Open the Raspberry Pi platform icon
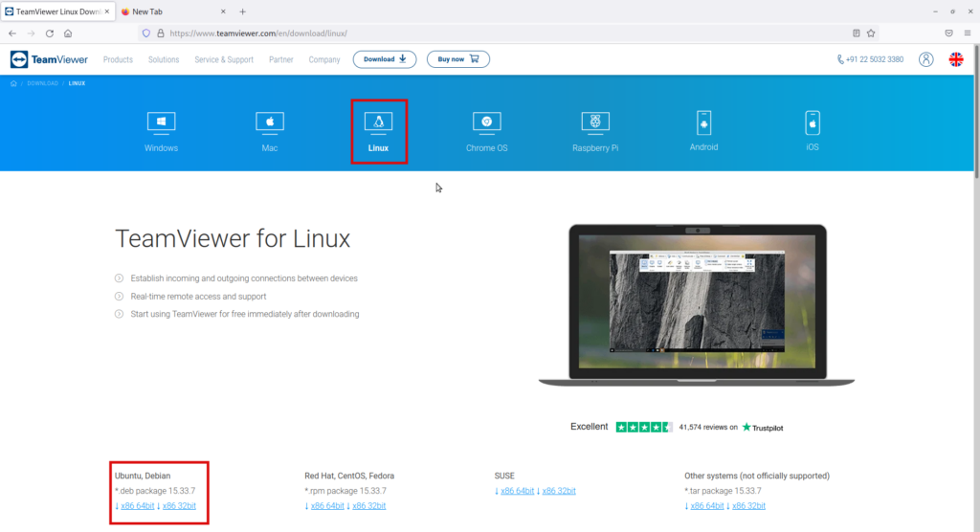Image resolution: width=980 pixels, height=532 pixels. pos(595,123)
